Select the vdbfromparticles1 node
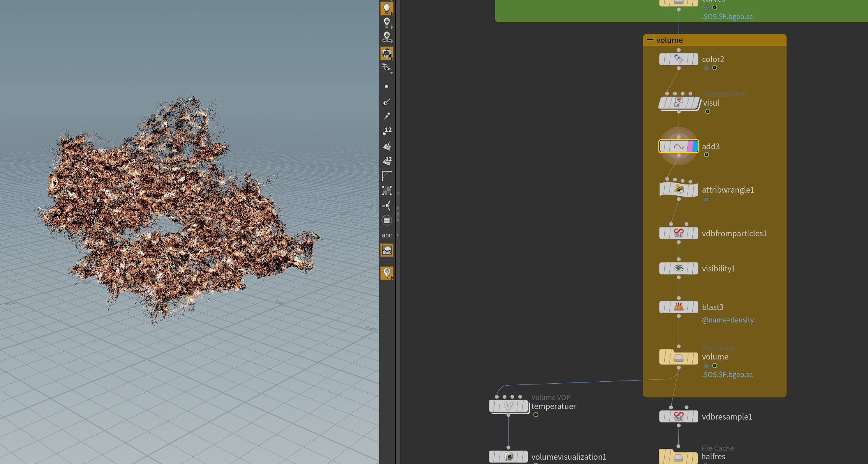 679,233
